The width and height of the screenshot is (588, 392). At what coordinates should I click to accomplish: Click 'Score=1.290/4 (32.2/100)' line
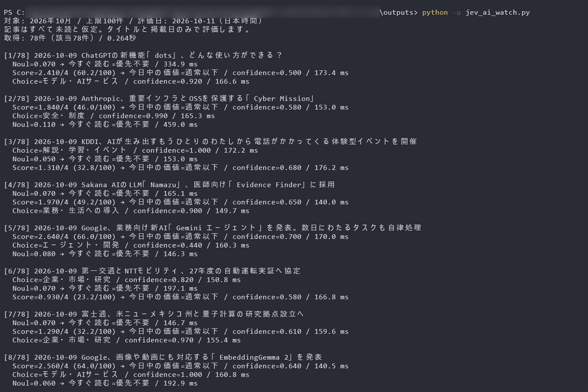[x=181, y=331]
